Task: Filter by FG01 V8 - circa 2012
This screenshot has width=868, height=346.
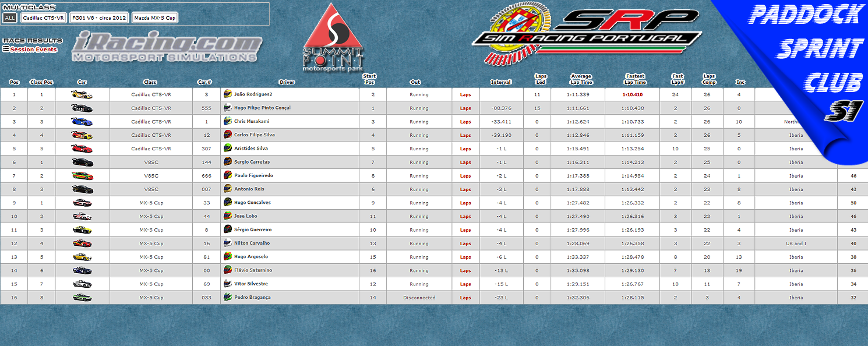Action: [x=99, y=18]
